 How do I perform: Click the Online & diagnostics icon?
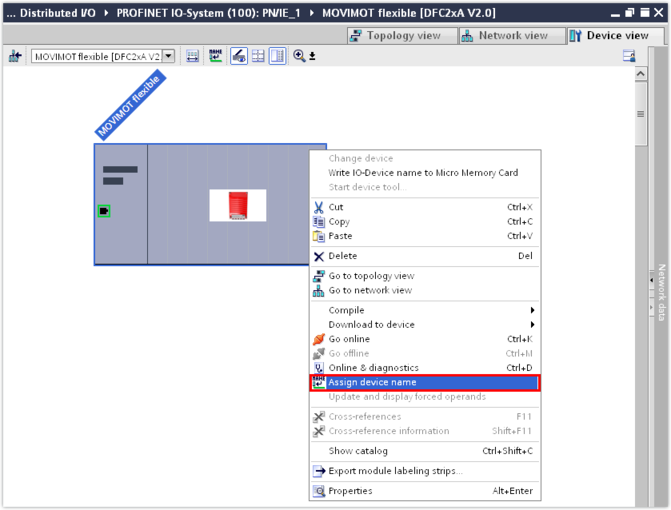click(x=319, y=368)
